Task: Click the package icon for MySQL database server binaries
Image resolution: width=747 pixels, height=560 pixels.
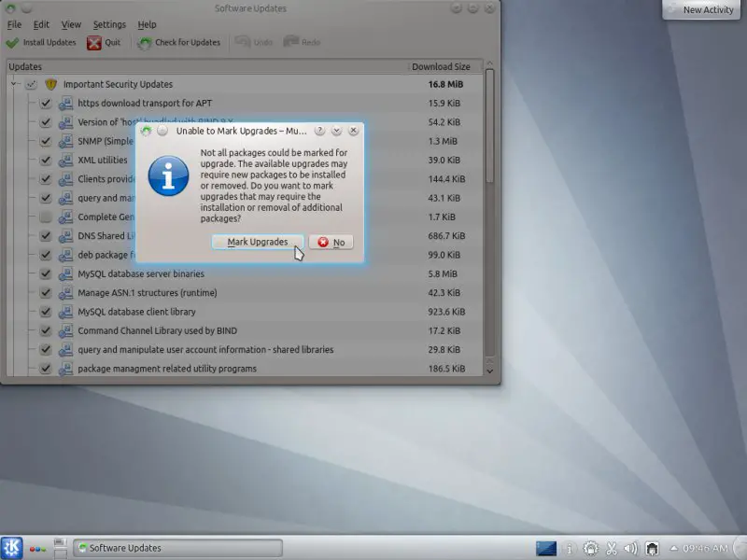Action: (x=65, y=273)
